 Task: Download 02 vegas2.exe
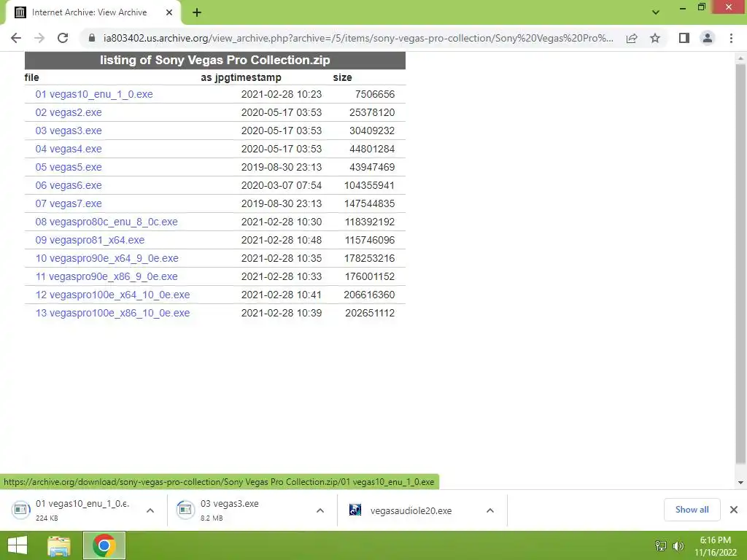[69, 112]
